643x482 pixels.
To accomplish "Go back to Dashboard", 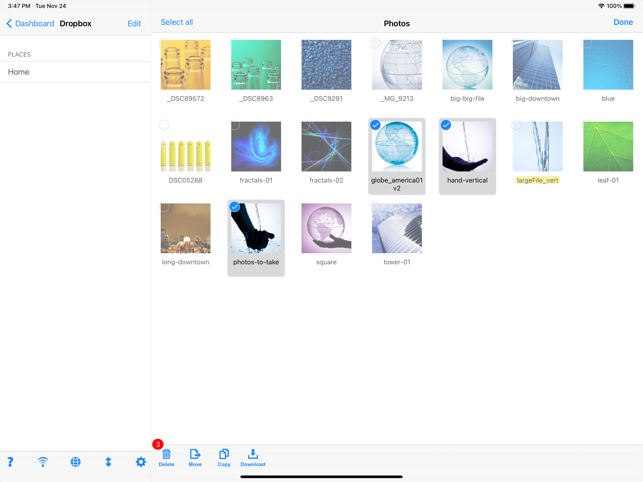I will [30, 23].
